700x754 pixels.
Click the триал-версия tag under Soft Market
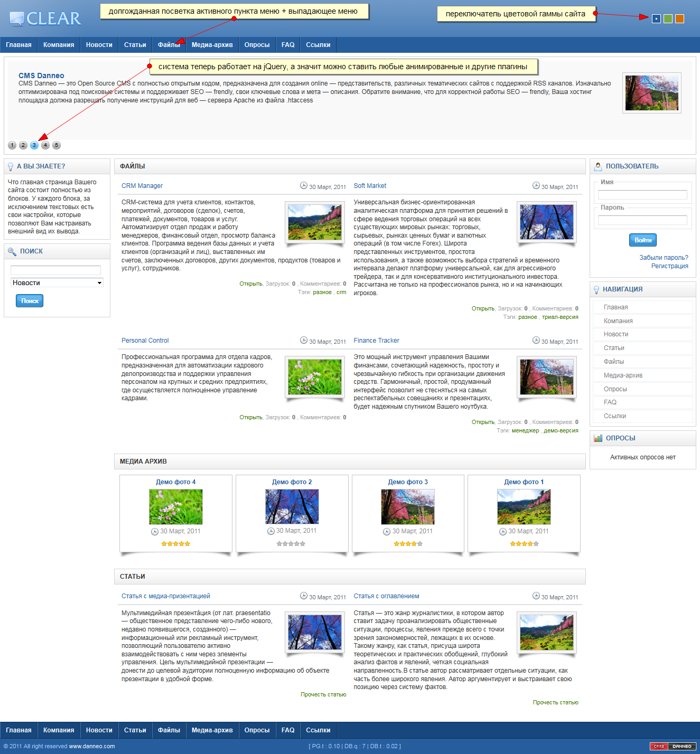click(560, 317)
